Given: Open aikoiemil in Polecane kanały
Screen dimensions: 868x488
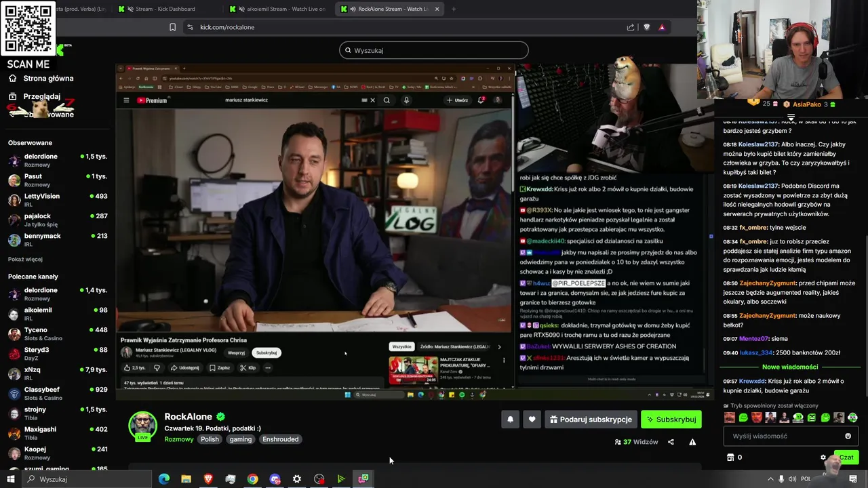Looking at the screenshot, I should pos(57,314).
